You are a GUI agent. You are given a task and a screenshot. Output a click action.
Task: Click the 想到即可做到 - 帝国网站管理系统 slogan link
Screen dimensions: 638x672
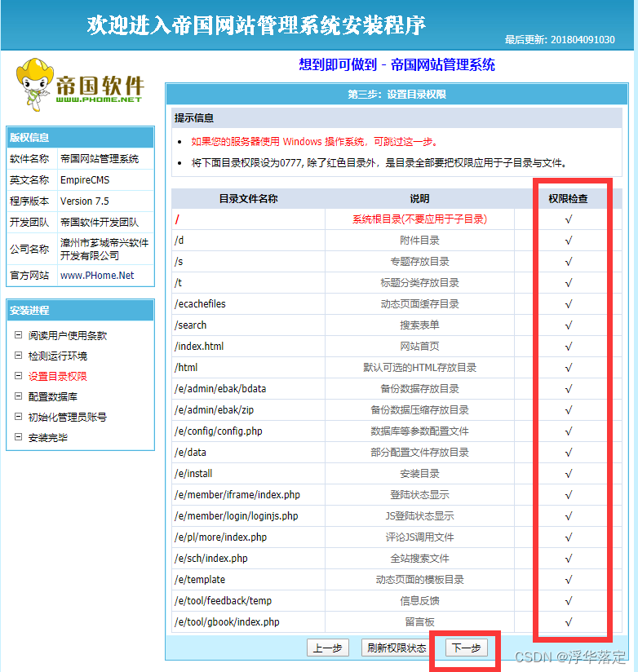tap(397, 64)
